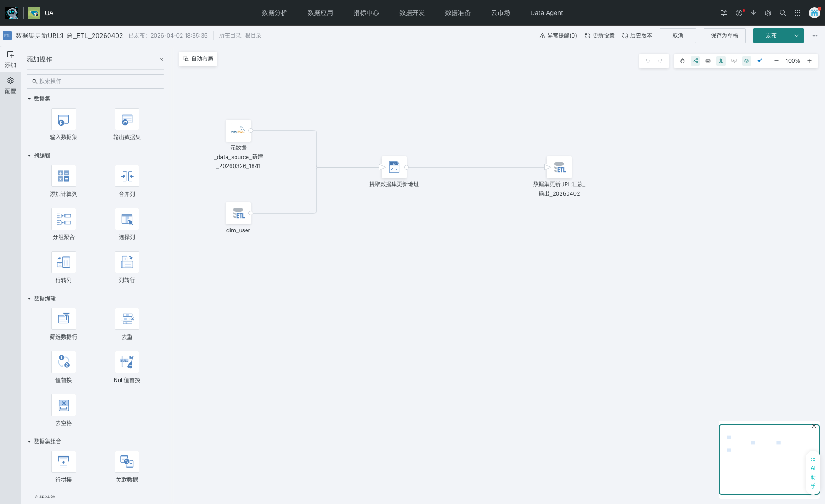The height and width of the screenshot is (504, 825).
Task: Toggle the eye preview icon in canvas toolbar
Action: pyautogui.click(x=747, y=61)
